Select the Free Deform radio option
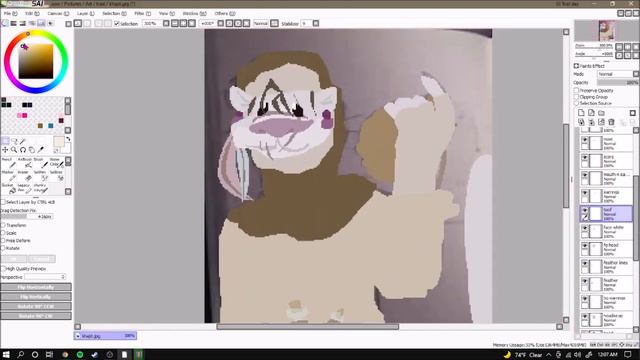The height and width of the screenshot is (360, 640). (x=3, y=241)
